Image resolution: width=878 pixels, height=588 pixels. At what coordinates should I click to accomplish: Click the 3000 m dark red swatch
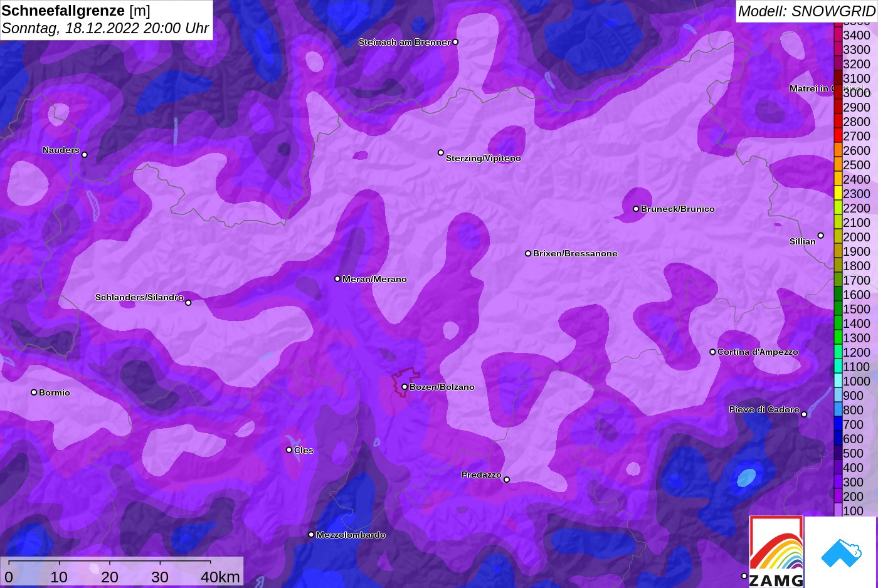click(x=838, y=92)
